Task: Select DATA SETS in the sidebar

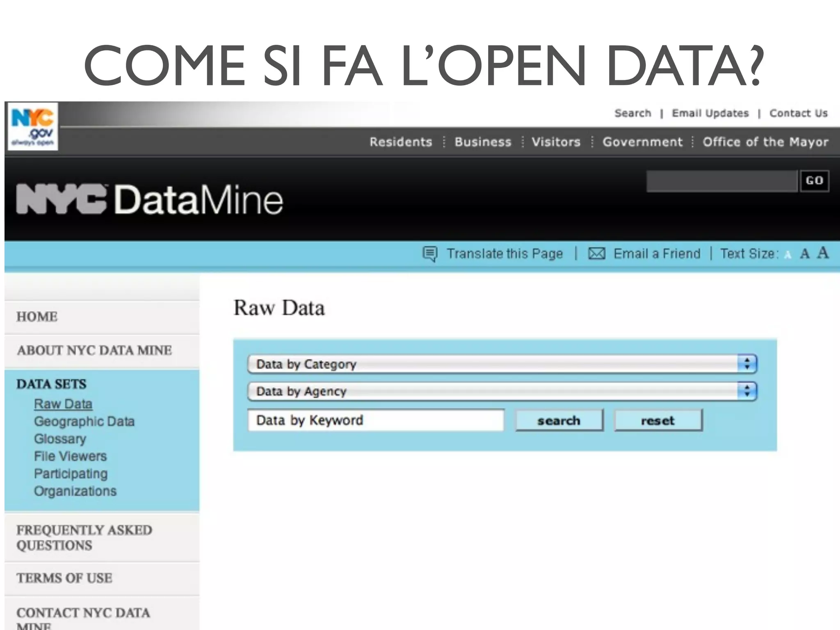Action: click(x=52, y=384)
